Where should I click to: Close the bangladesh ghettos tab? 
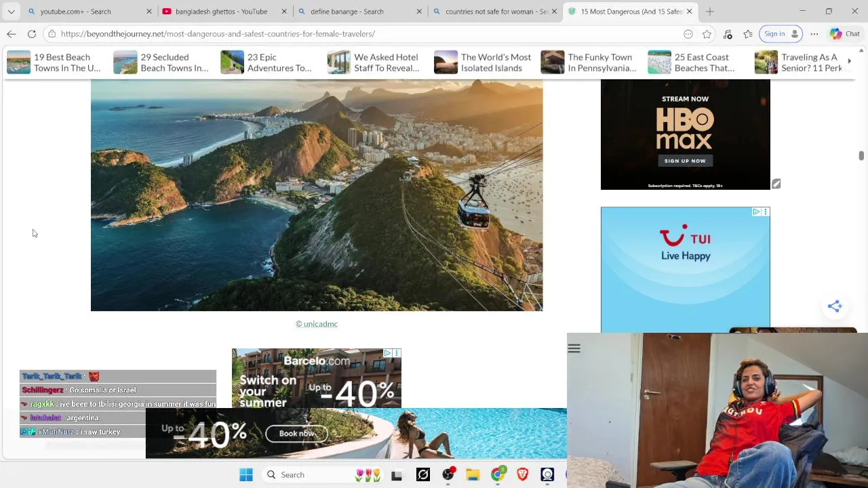point(285,12)
